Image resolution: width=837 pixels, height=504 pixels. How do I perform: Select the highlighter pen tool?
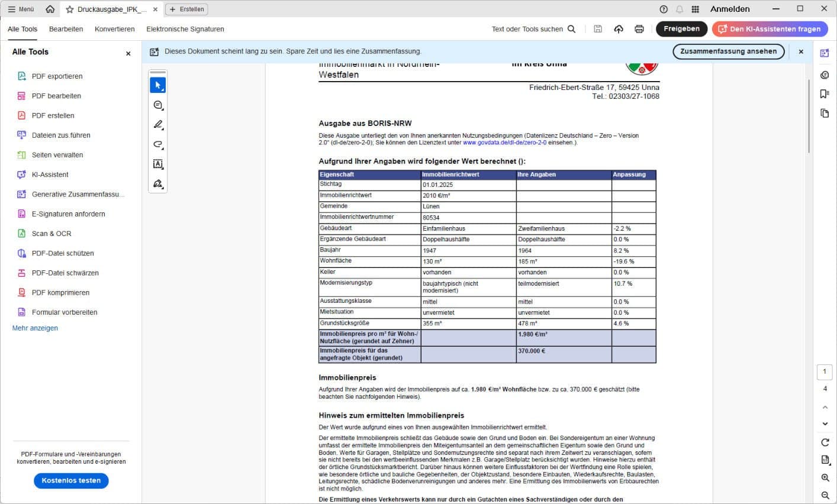coord(157,125)
